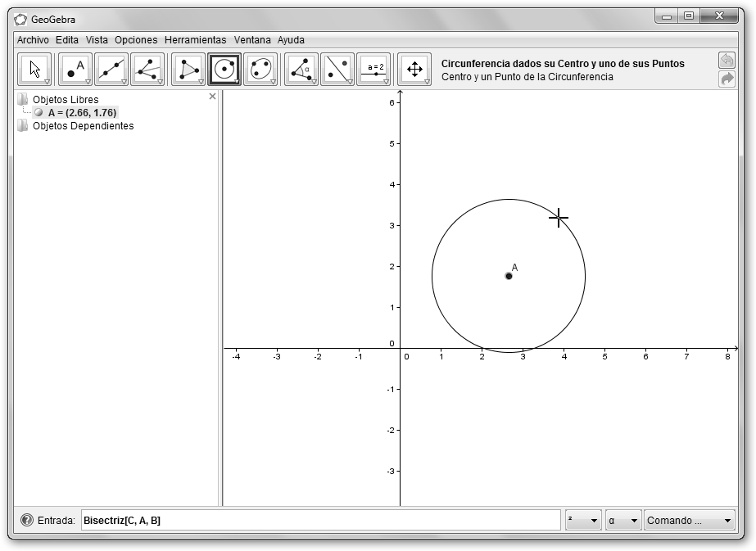This screenshot has height=551, width=756.
Task: Select the Move Graphics View tool
Action: pyautogui.click(x=414, y=70)
